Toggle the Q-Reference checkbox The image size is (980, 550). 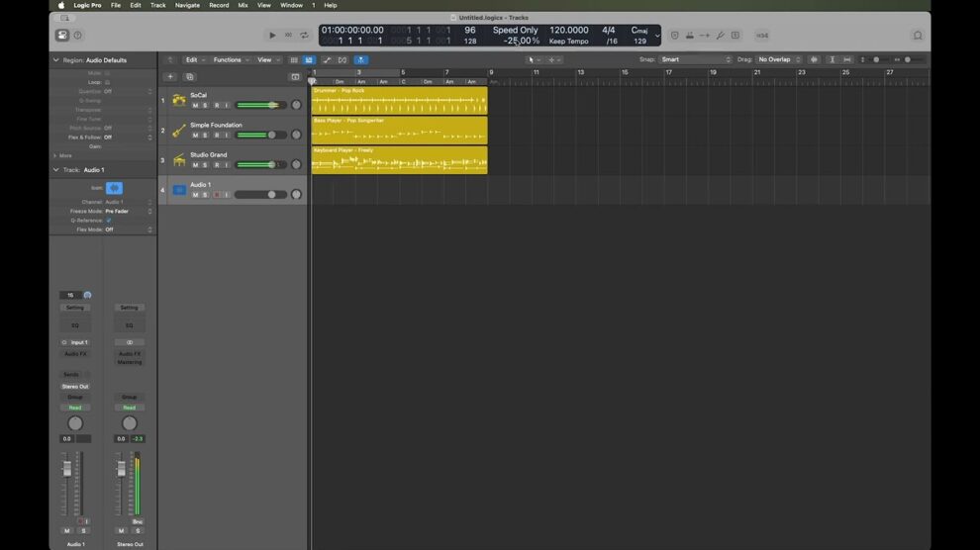(108, 221)
